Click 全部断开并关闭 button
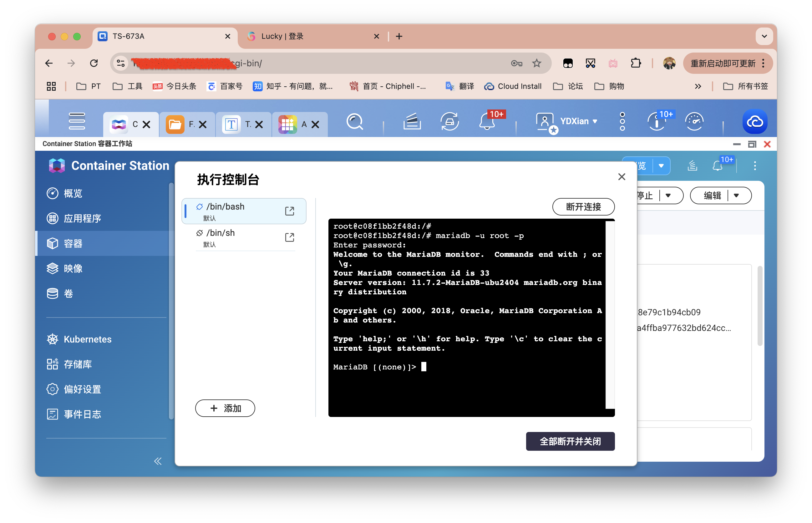 570,441
